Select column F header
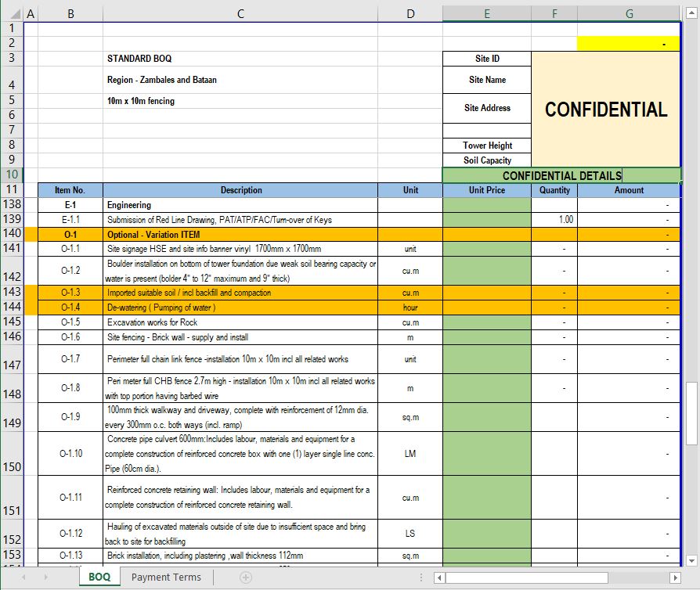 [x=554, y=14]
